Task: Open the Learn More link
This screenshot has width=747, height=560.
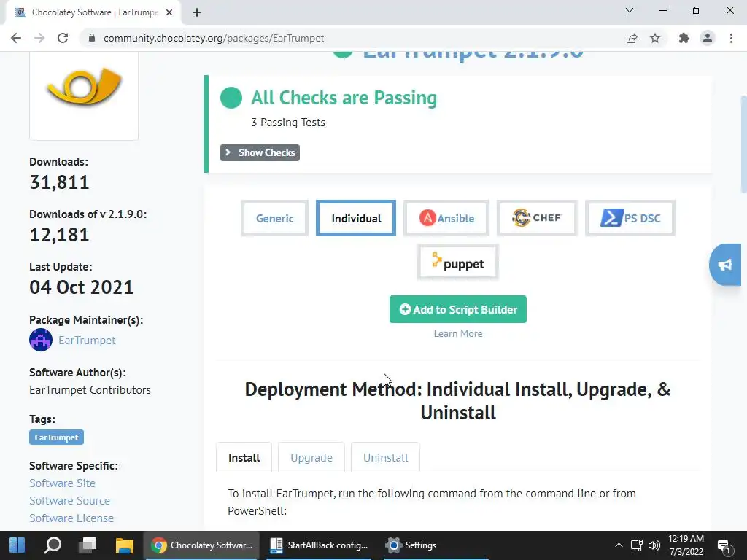Action: [x=458, y=333]
